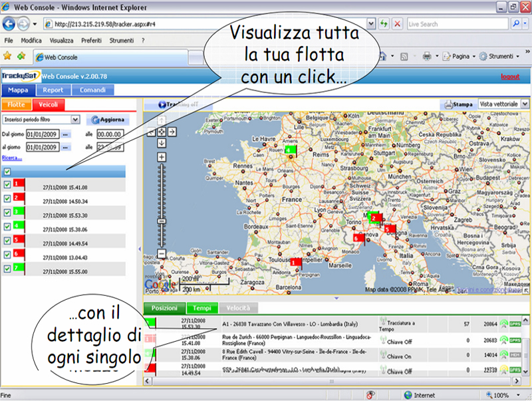Image resolution: width=532 pixels, height=401 pixels.
Task: Toggle the select-all vehicles checkbox
Action: pos(7,172)
